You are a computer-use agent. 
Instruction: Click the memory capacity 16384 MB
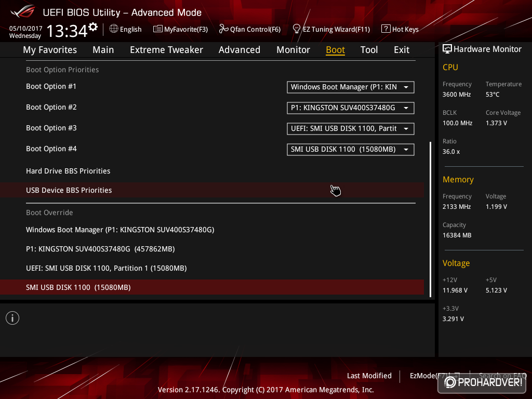point(457,235)
